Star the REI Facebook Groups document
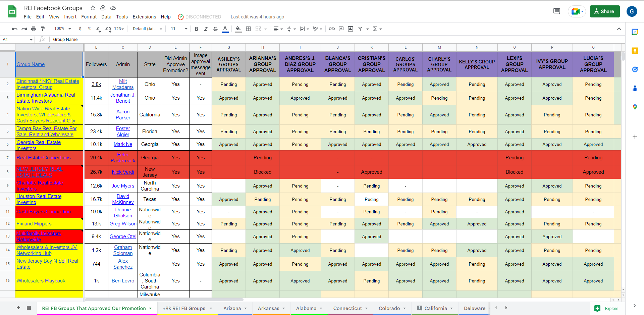This screenshot has width=644, height=315. pyautogui.click(x=93, y=8)
